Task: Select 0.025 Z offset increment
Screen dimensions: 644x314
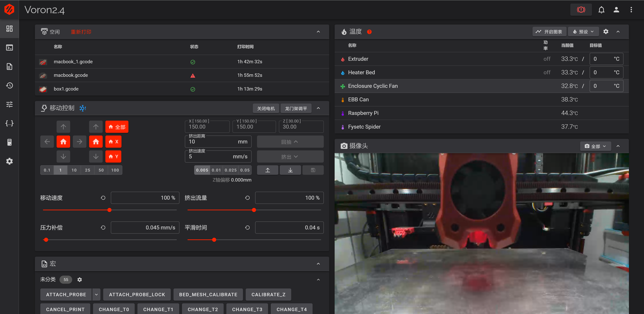Action: pyautogui.click(x=230, y=170)
